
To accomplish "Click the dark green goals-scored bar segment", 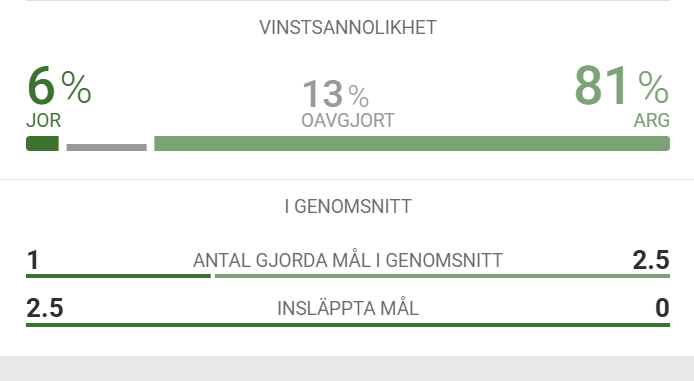I will pos(118,276).
